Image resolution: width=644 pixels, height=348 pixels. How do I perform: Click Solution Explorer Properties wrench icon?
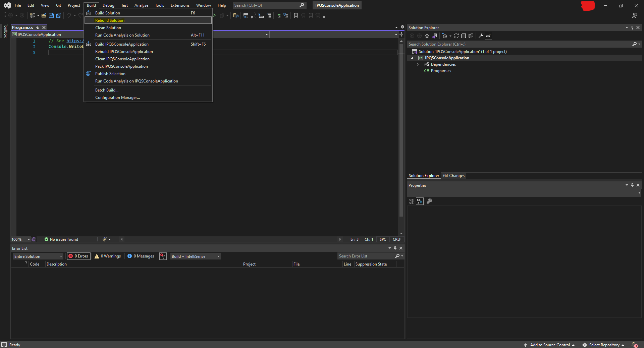(x=481, y=36)
